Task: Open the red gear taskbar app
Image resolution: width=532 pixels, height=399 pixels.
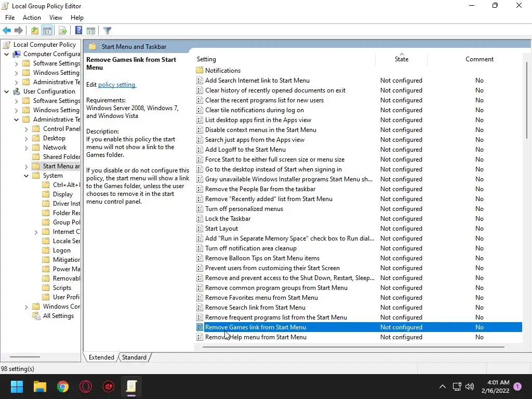Action: pyautogui.click(x=109, y=387)
